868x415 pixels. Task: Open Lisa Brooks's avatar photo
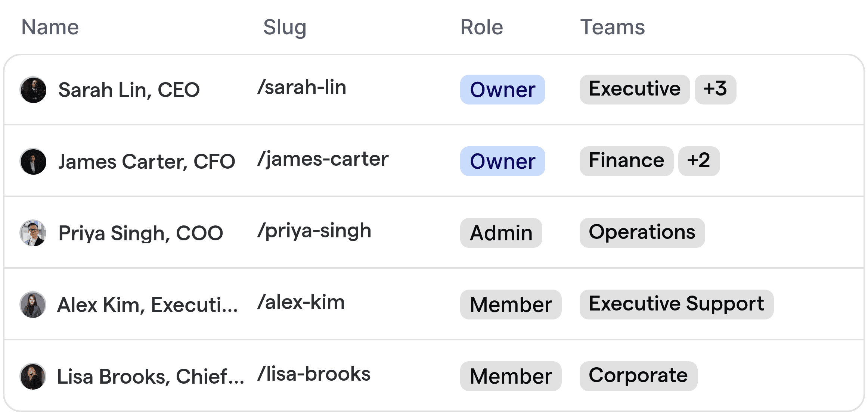click(33, 377)
